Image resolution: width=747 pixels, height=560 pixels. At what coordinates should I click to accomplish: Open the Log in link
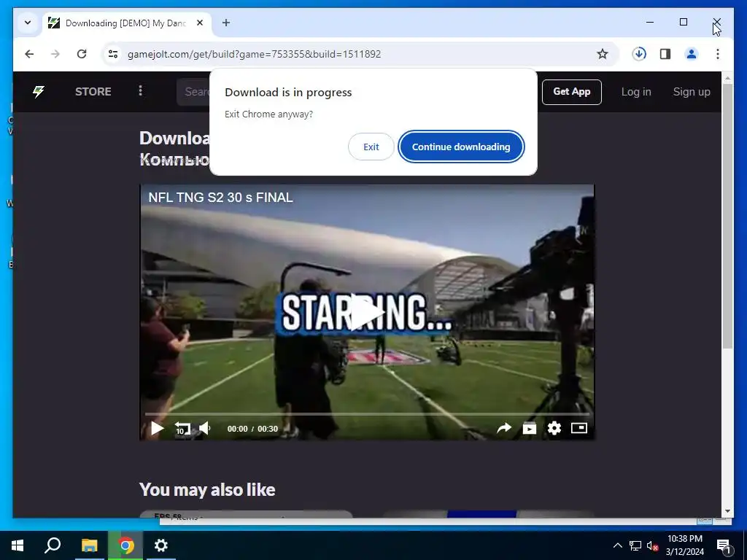[636, 92]
